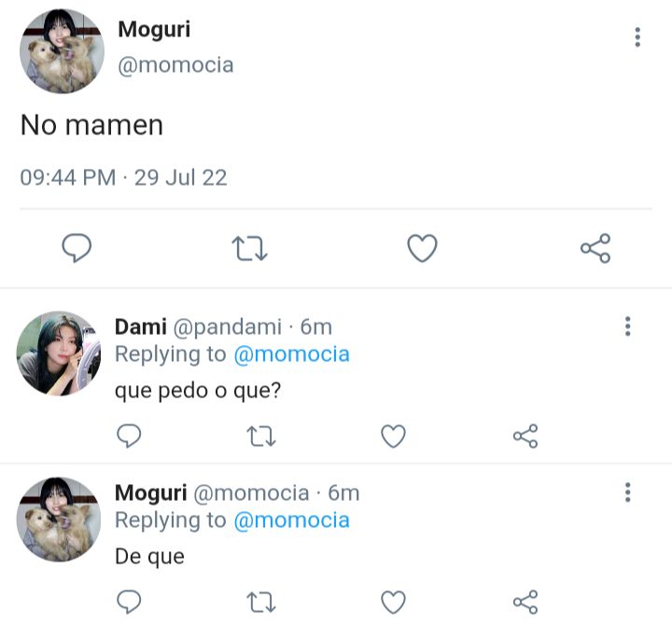Retweet Dami's reply tweet
The width and height of the screenshot is (672, 624).
(261, 437)
